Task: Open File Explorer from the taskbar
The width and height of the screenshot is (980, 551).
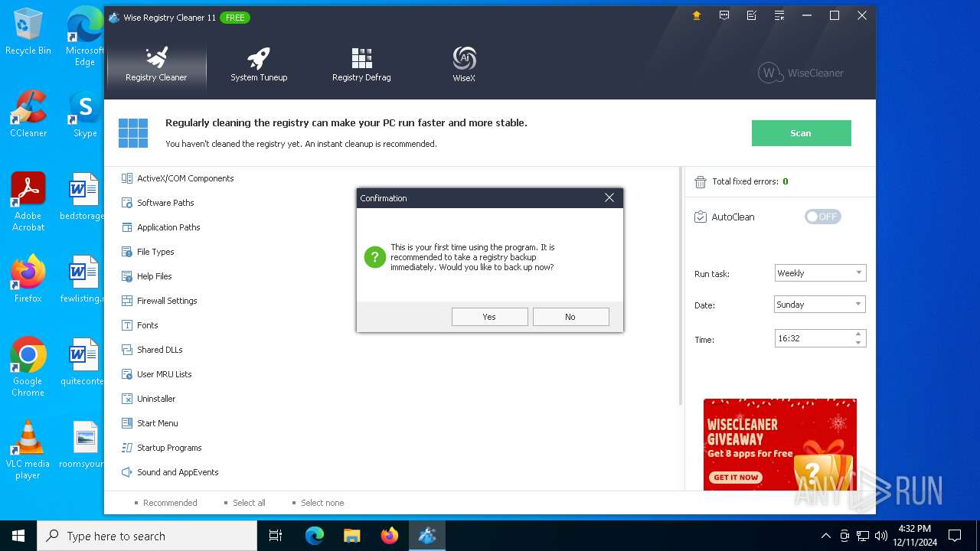Action: coord(351,536)
